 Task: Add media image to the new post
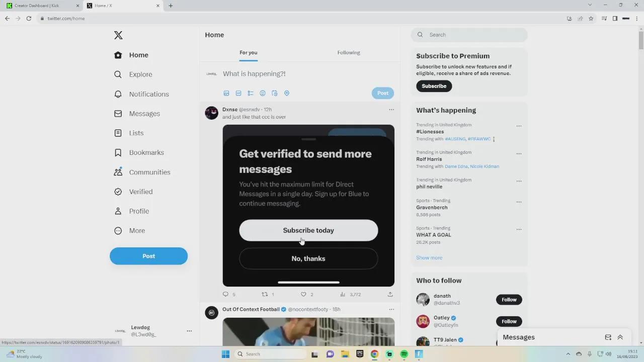pyautogui.click(x=226, y=93)
